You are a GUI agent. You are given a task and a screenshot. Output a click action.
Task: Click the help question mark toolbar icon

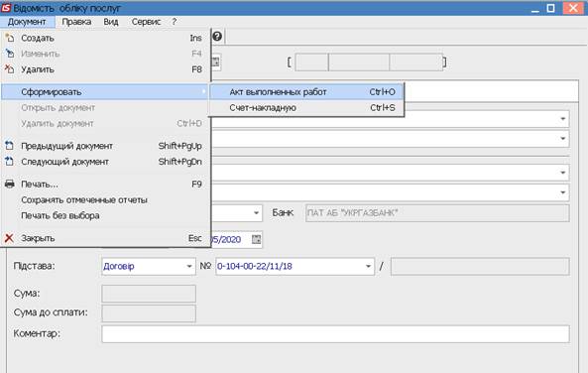pos(217,37)
